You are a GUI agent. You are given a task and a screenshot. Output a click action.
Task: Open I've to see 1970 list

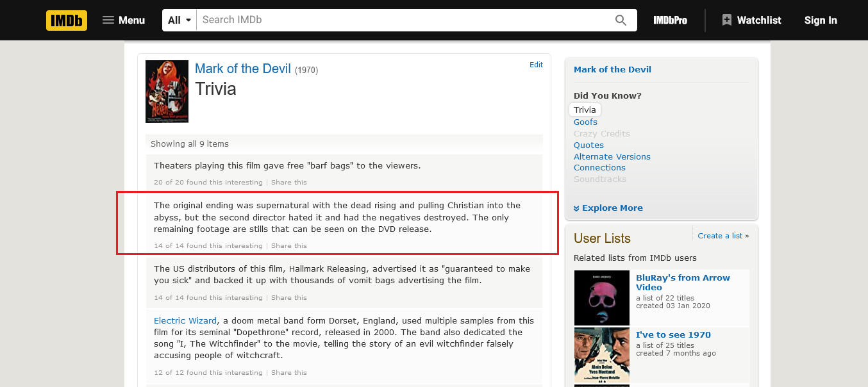(x=673, y=335)
